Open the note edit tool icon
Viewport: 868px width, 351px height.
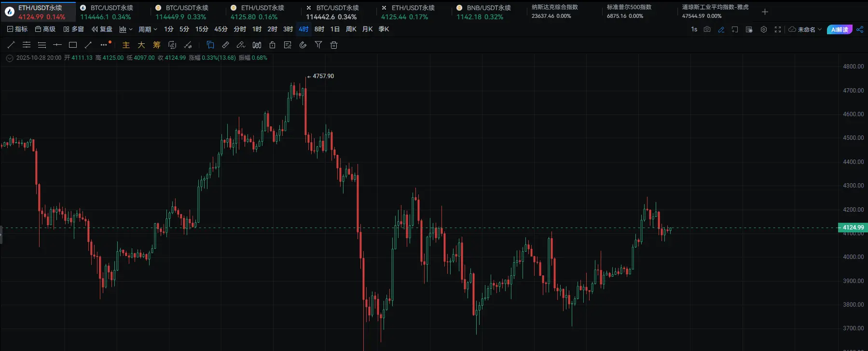tap(288, 45)
